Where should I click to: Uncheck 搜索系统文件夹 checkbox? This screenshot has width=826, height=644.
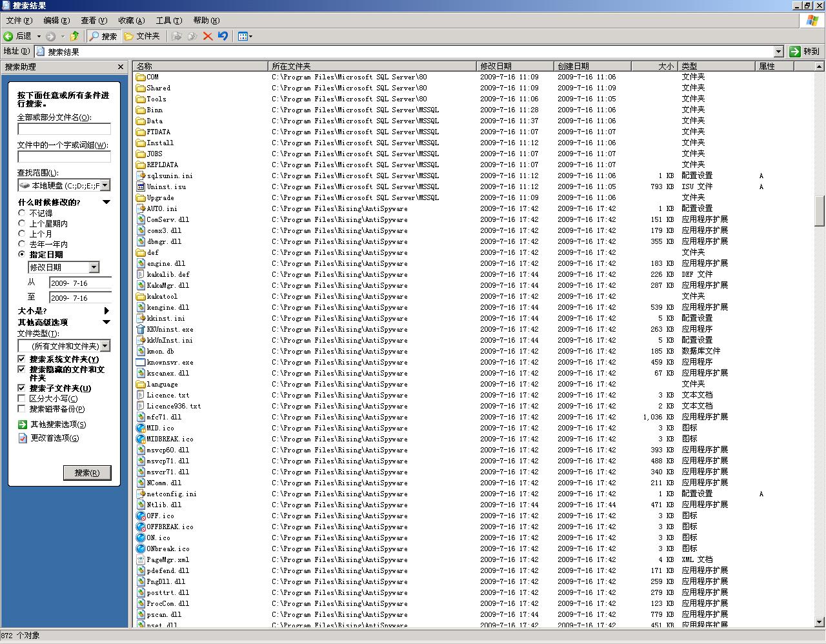21,359
